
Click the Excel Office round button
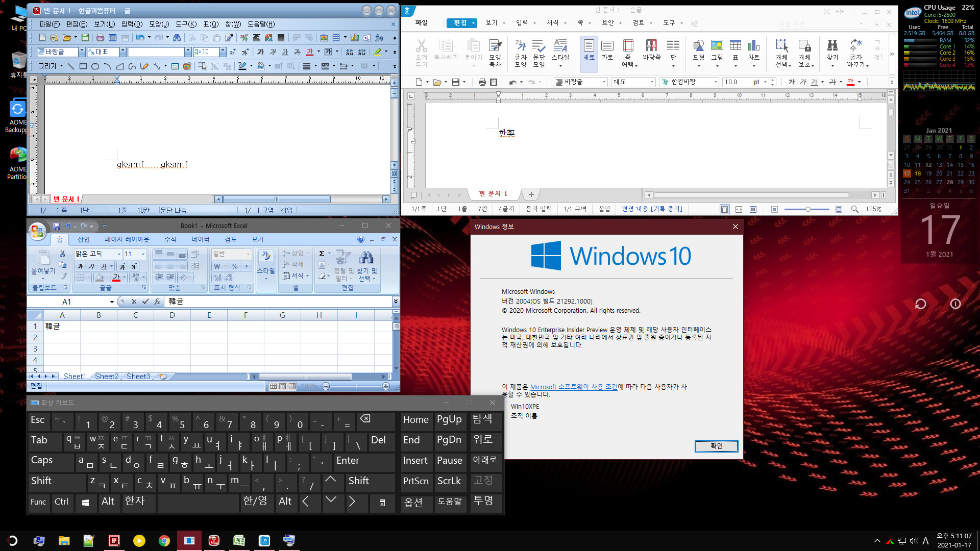click(37, 231)
